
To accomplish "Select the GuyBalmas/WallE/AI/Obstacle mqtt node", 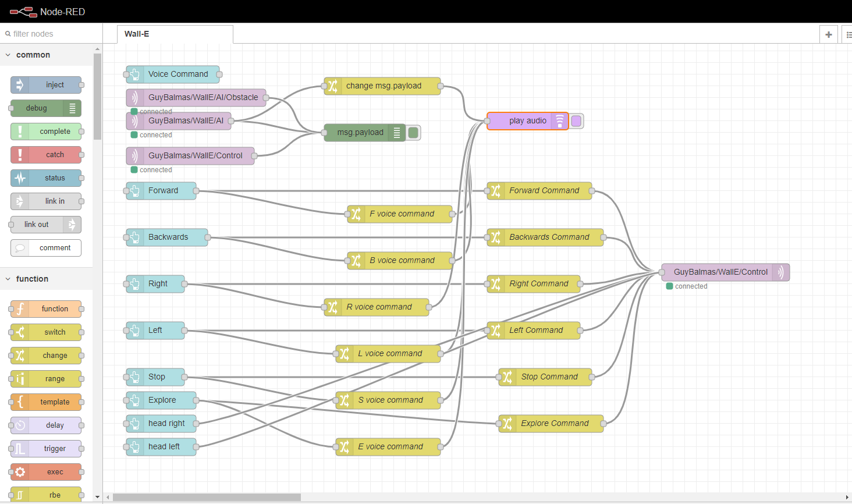I will [196, 98].
